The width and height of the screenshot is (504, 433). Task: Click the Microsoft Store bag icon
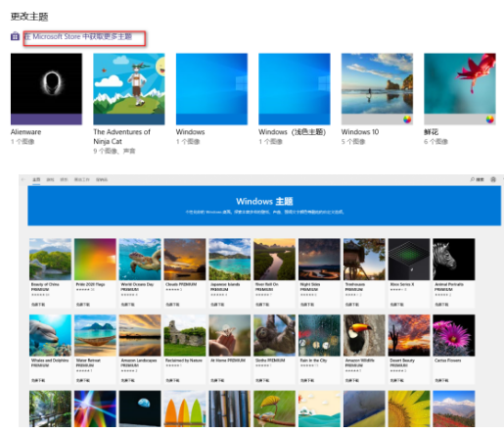pyautogui.click(x=15, y=36)
